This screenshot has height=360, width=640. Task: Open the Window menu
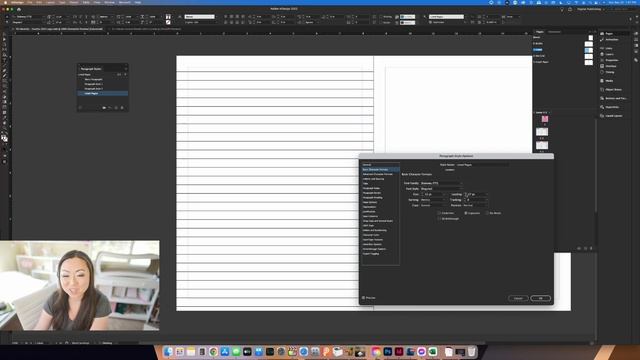pos(109,2)
